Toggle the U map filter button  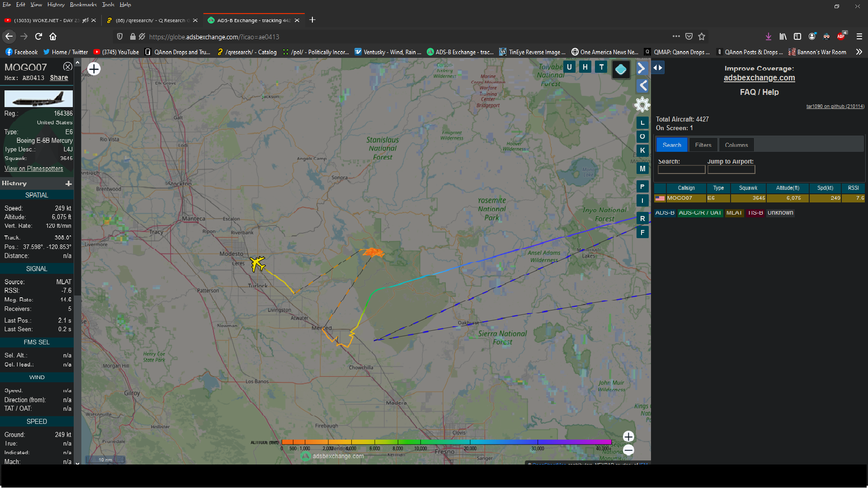(x=569, y=67)
